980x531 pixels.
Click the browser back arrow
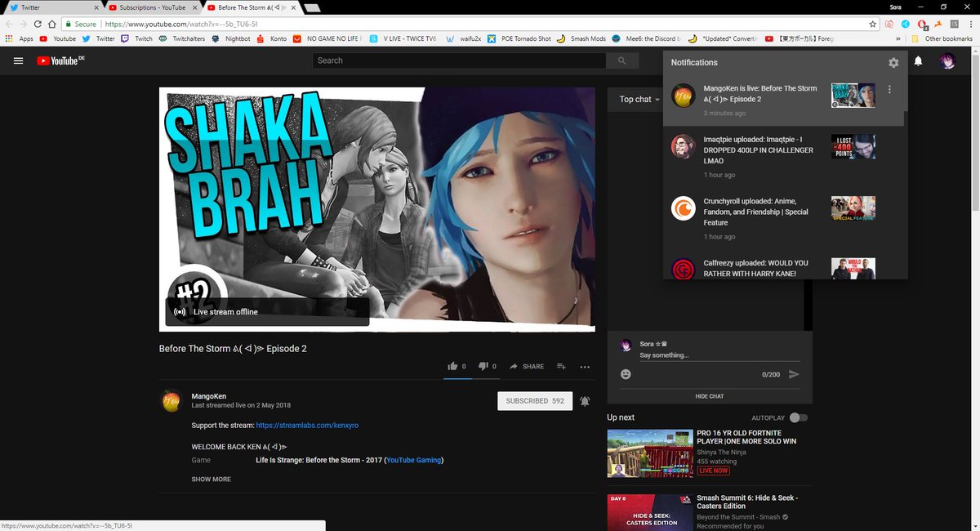8,25
